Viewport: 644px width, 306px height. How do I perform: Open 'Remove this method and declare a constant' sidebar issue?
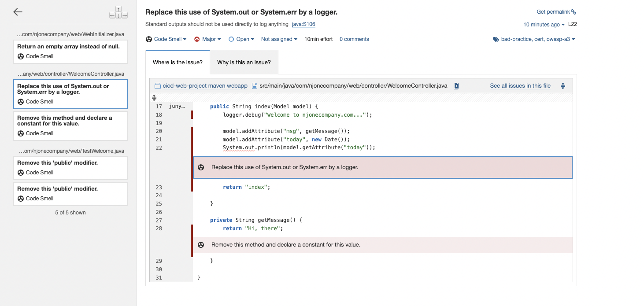click(70, 126)
